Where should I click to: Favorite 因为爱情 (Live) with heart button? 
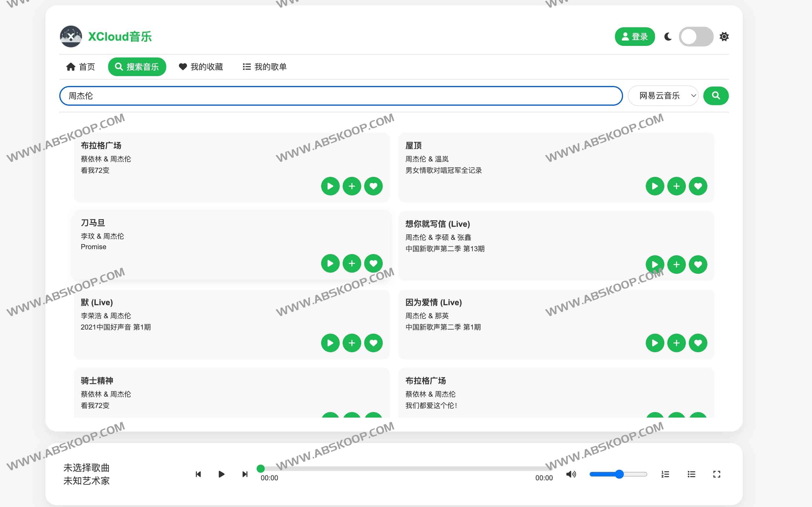click(698, 343)
